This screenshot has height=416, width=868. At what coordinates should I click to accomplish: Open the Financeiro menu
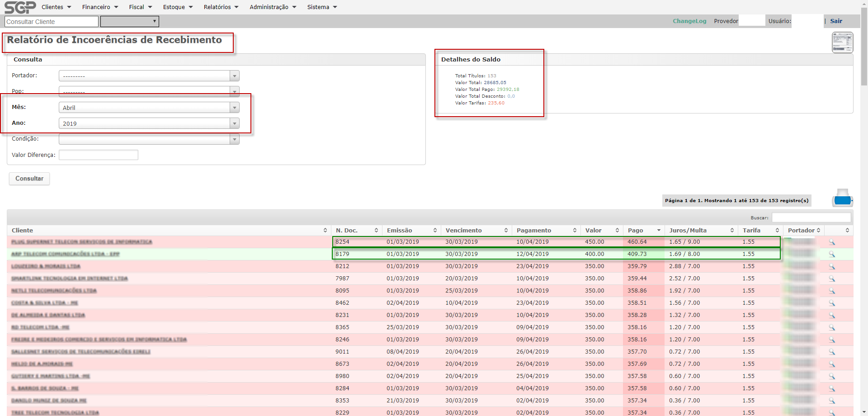click(100, 7)
